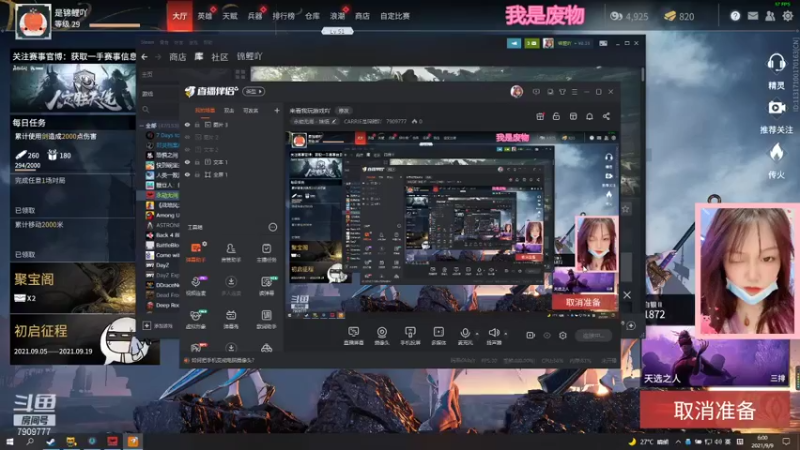Toggle visibility of 文本 2 layer

[x=187, y=149]
